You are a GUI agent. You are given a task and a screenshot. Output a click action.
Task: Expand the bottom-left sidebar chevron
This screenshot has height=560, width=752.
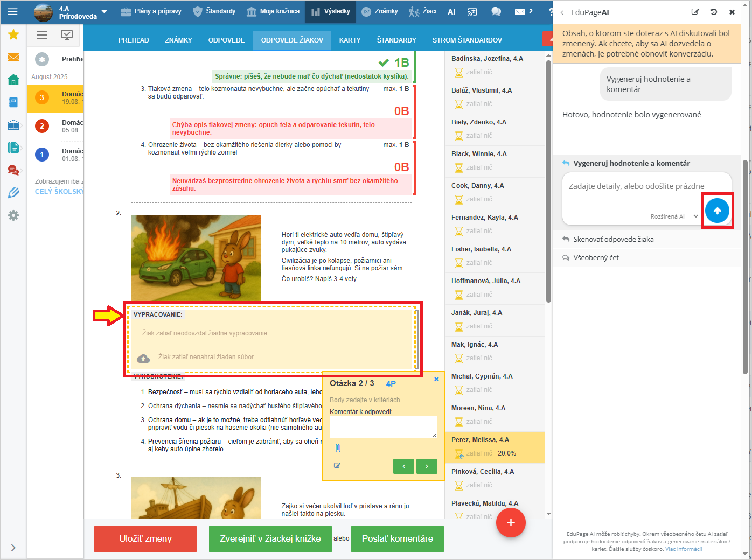point(13,548)
